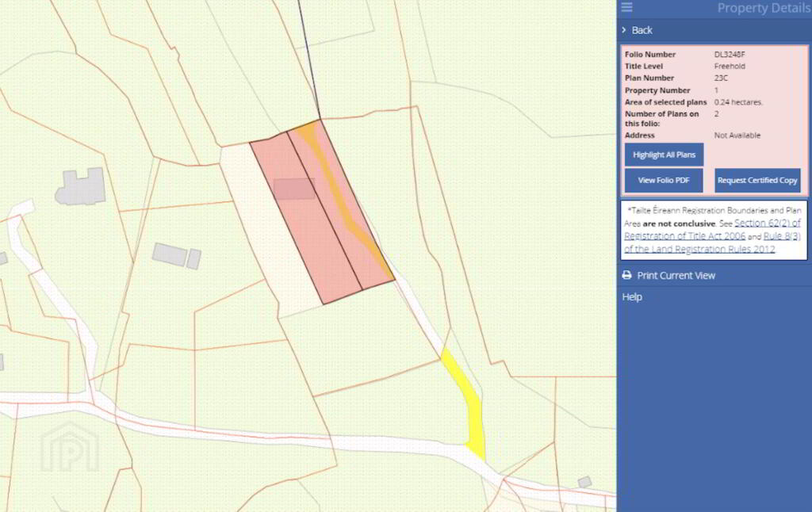Open the Help menu item
812x512 pixels.
[632, 297]
